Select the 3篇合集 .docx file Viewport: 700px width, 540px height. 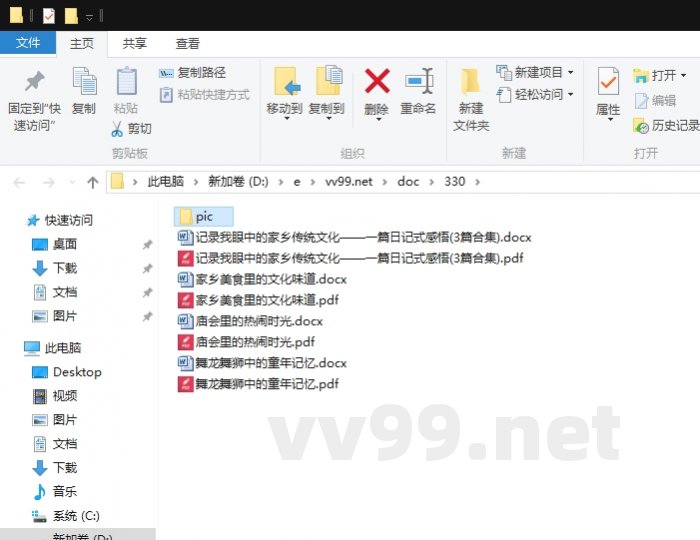tap(354, 237)
